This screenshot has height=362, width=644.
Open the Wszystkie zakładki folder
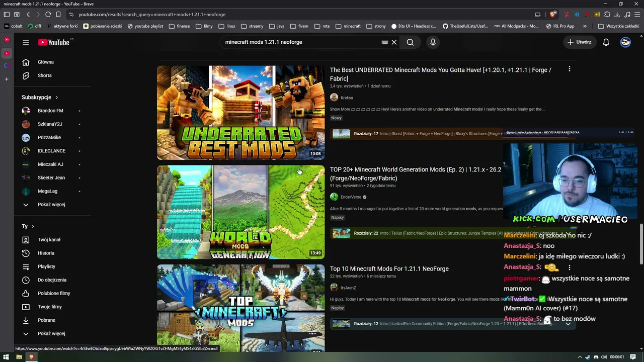click(x=618, y=26)
